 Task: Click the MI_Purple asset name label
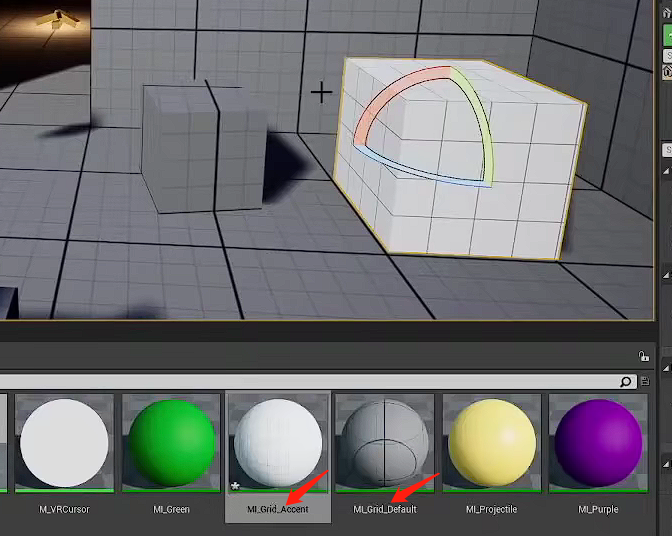coord(598,509)
